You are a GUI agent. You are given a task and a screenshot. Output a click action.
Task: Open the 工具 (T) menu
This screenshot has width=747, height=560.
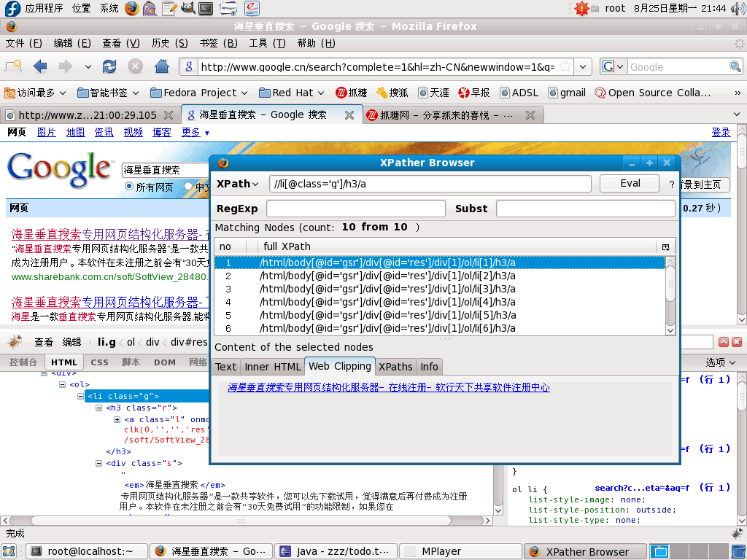pos(267,43)
